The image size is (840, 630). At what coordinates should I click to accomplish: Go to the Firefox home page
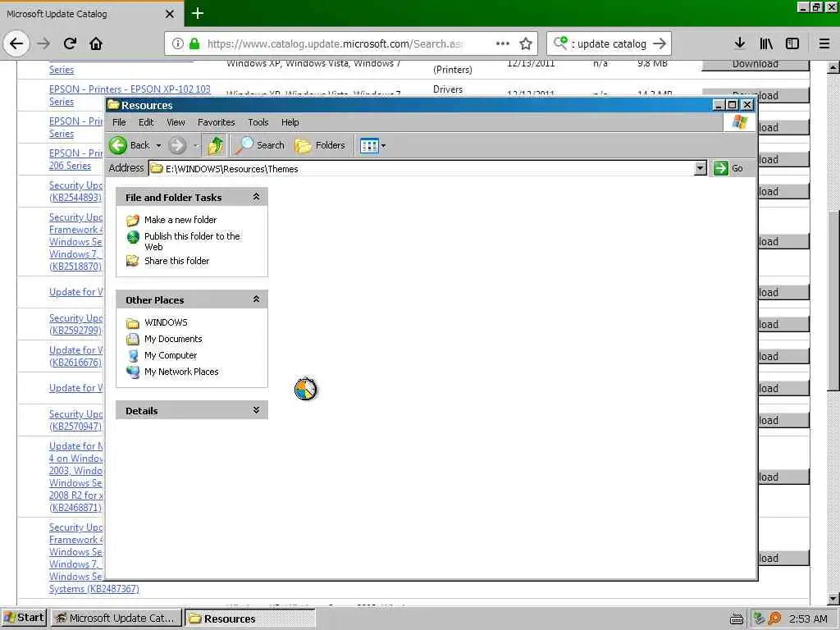(96, 43)
